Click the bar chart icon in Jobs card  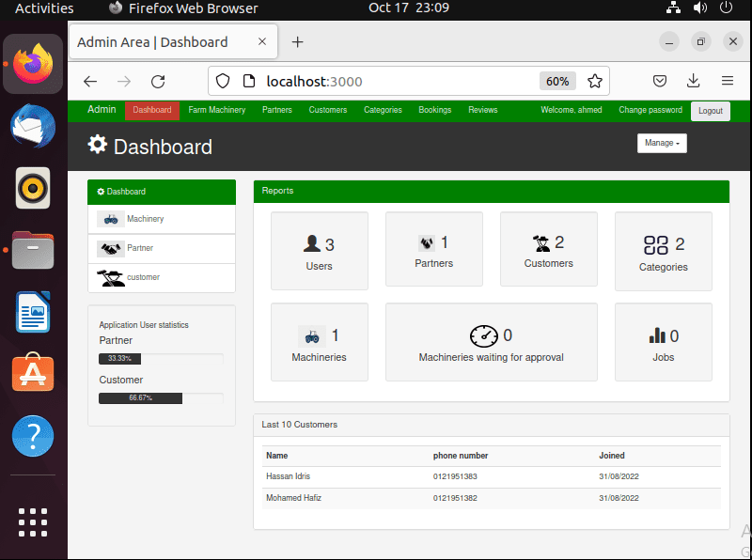(x=657, y=334)
